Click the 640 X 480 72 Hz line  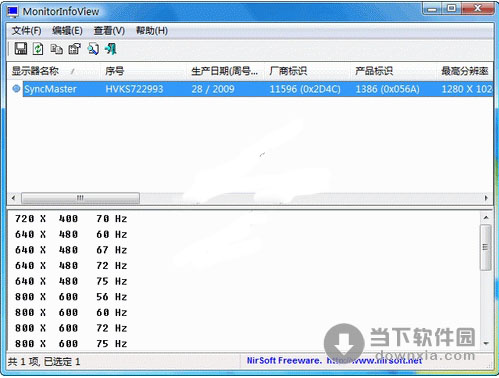(x=71, y=266)
